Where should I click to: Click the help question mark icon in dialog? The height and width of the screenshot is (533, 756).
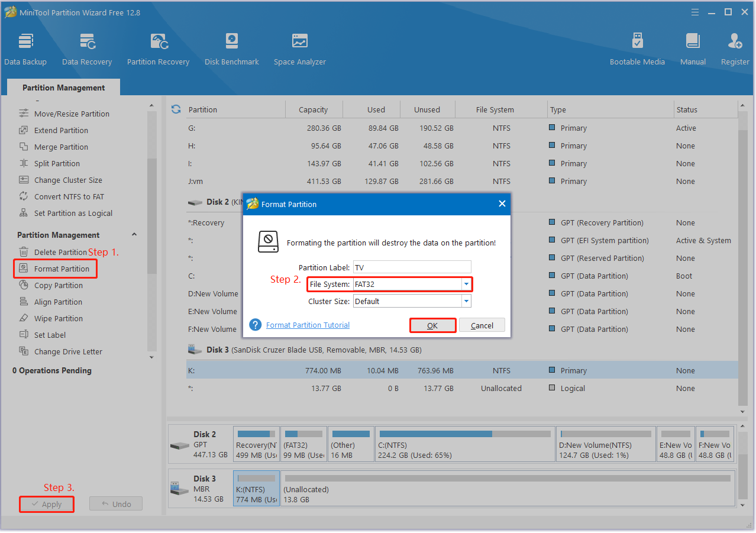point(256,325)
